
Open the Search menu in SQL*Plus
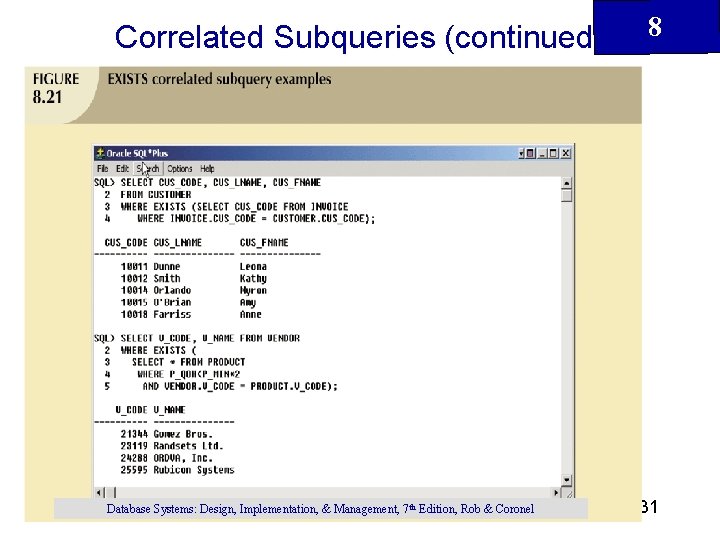coord(148,169)
